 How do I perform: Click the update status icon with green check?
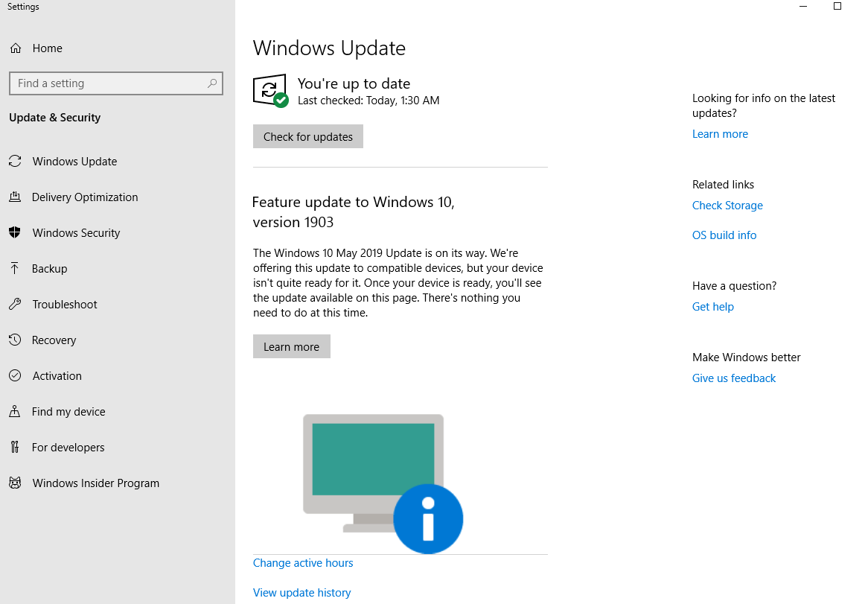click(x=270, y=91)
